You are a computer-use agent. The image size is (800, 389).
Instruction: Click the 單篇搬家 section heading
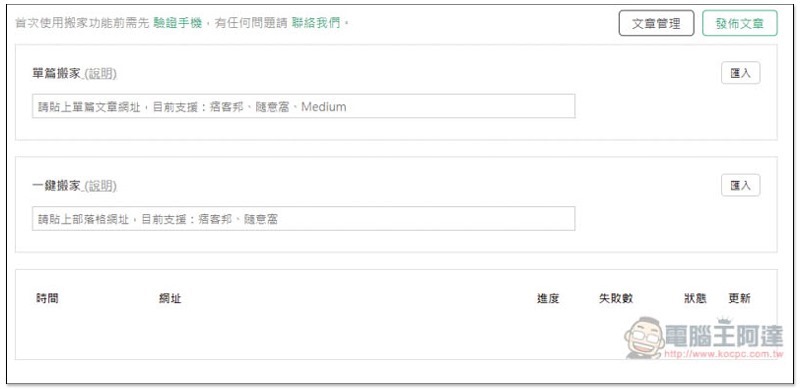click(x=57, y=74)
